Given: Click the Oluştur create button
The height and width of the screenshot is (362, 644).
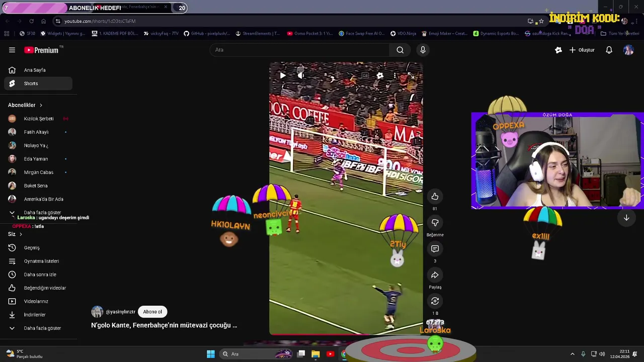Looking at the screenshot, I should pos(582,50).
